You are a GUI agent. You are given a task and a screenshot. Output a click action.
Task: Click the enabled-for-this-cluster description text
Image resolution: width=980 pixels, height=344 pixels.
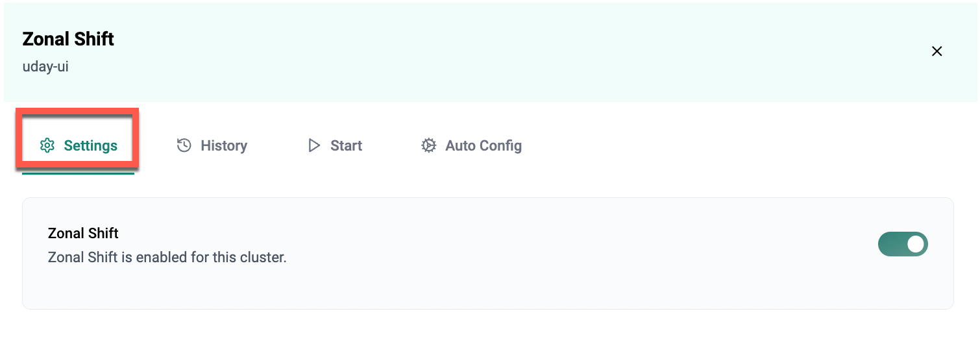(x=167, y=257)
